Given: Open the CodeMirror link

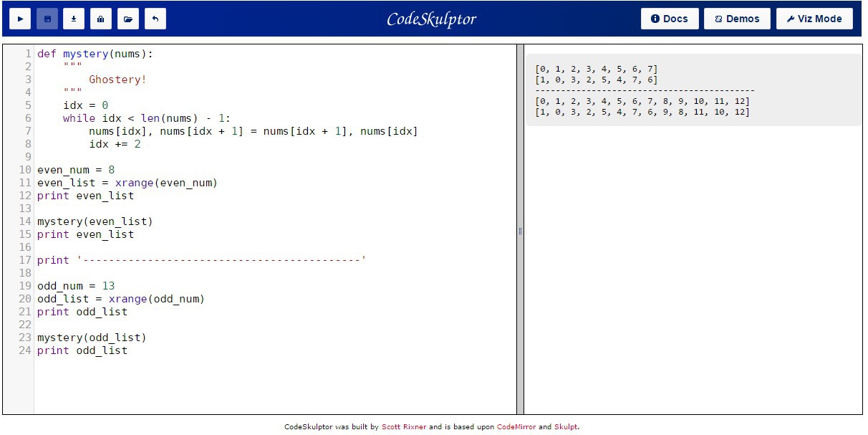Looking at the screenshot, I should pyautogui.click(x=516, y=427).
